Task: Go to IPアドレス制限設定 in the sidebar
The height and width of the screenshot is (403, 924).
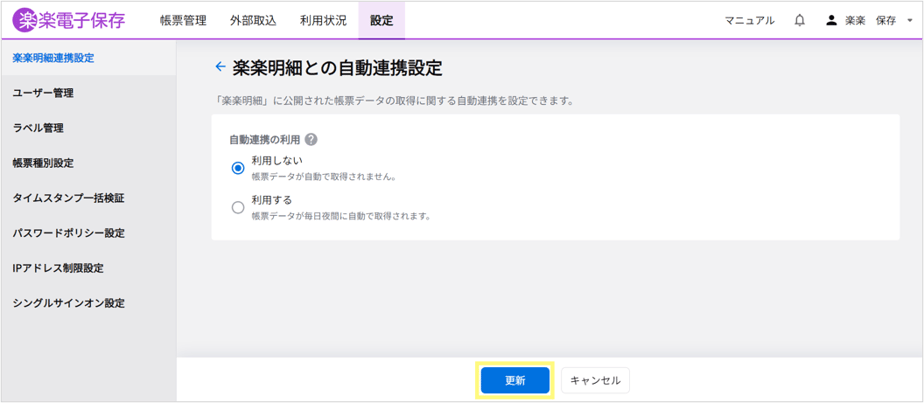Action: coord(89,268)
